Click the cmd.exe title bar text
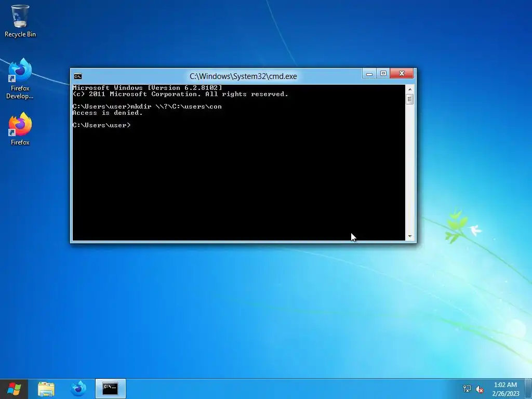 click(x=243, y=76)
